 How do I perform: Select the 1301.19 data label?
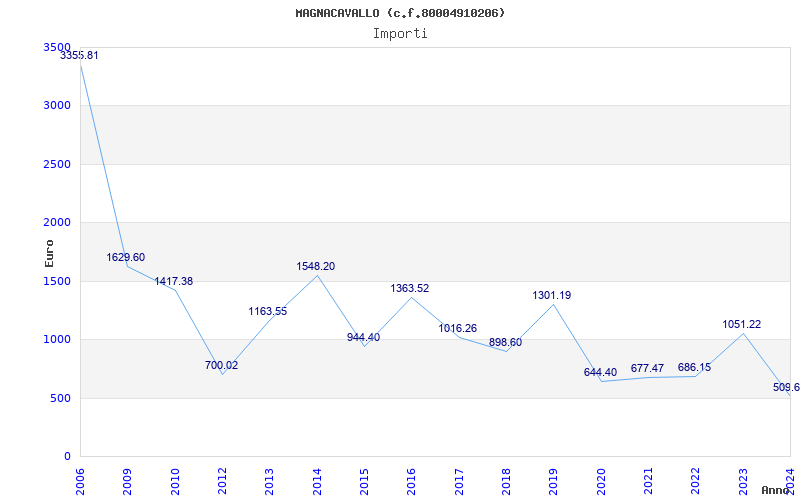pyautogui.click(x=552, y=296)
